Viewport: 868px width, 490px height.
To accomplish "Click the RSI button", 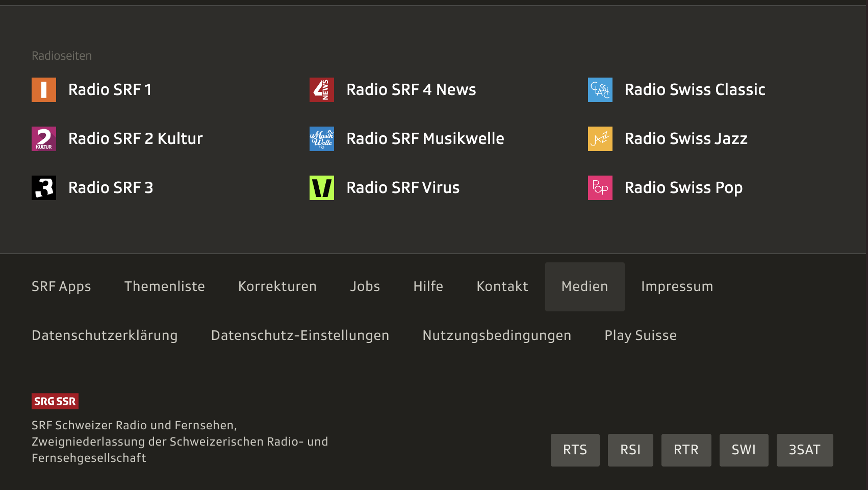I will [630, 450].
